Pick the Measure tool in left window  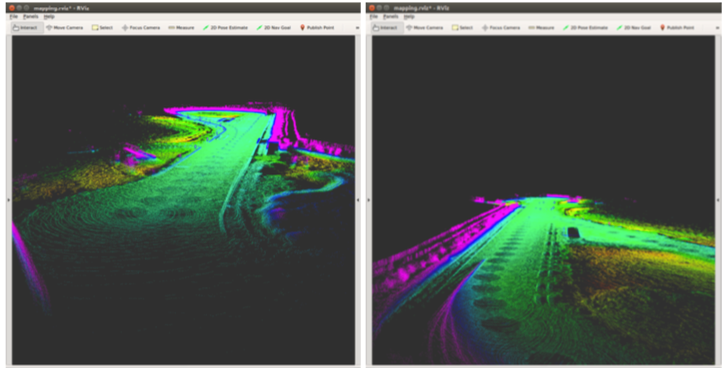181,28
